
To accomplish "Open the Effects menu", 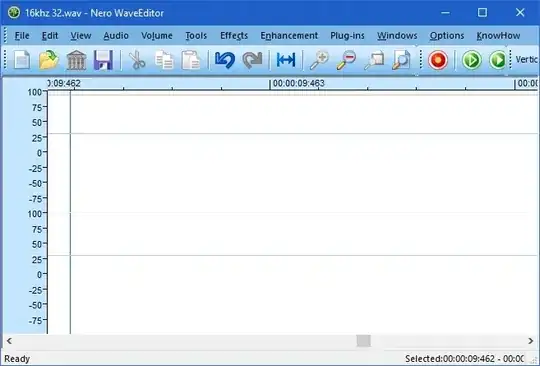I will pos(234,36).
